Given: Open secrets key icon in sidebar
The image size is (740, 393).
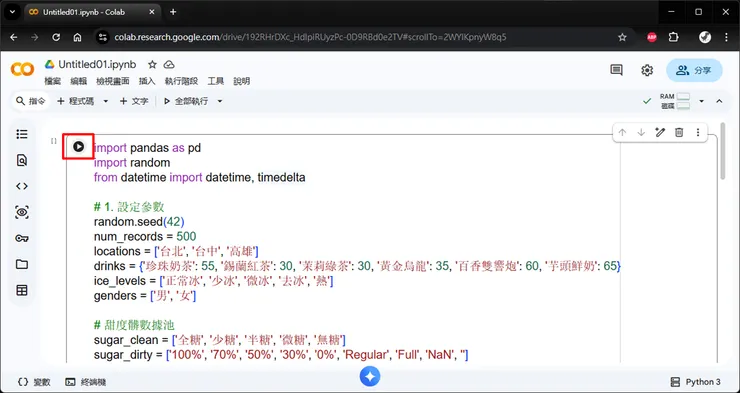Looking at the screenshot, I should click(22, 238).
